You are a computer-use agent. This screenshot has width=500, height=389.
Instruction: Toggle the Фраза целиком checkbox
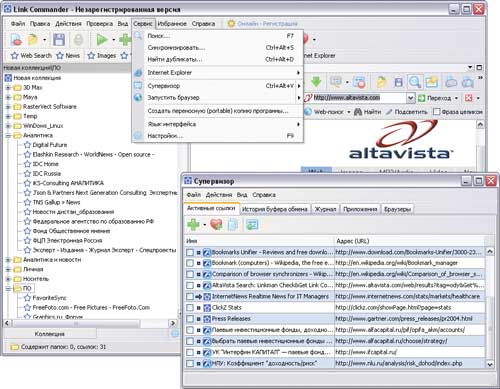(436, 112)
